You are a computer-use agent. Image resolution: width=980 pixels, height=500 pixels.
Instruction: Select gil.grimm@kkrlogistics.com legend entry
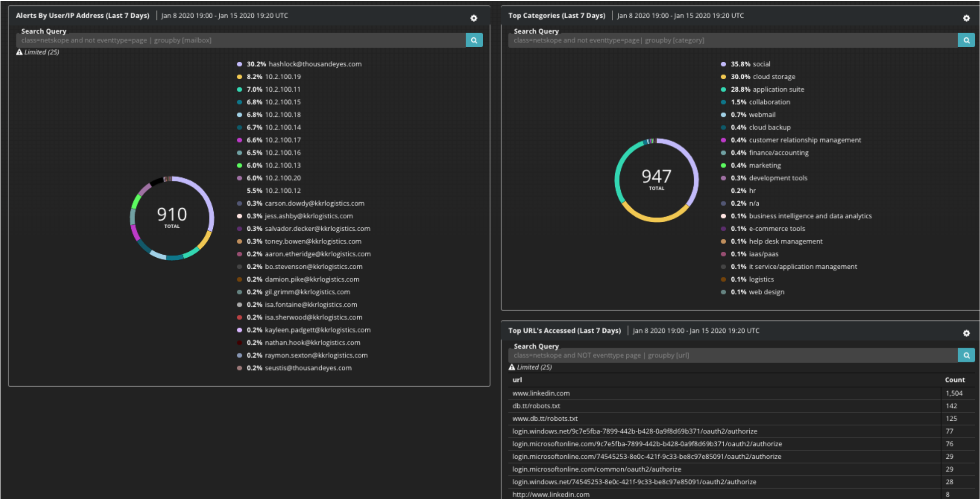pyautogui.click(x=293, y=292)
